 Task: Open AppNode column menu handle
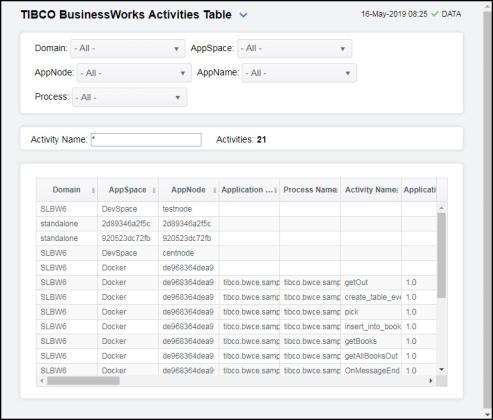(x=215, y=190)
